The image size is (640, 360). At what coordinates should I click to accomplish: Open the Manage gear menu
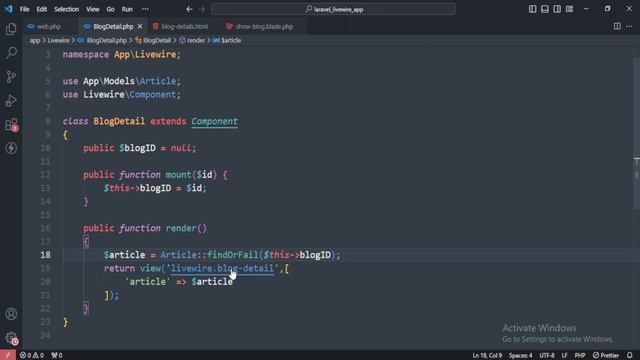click(x=11, y=338)
